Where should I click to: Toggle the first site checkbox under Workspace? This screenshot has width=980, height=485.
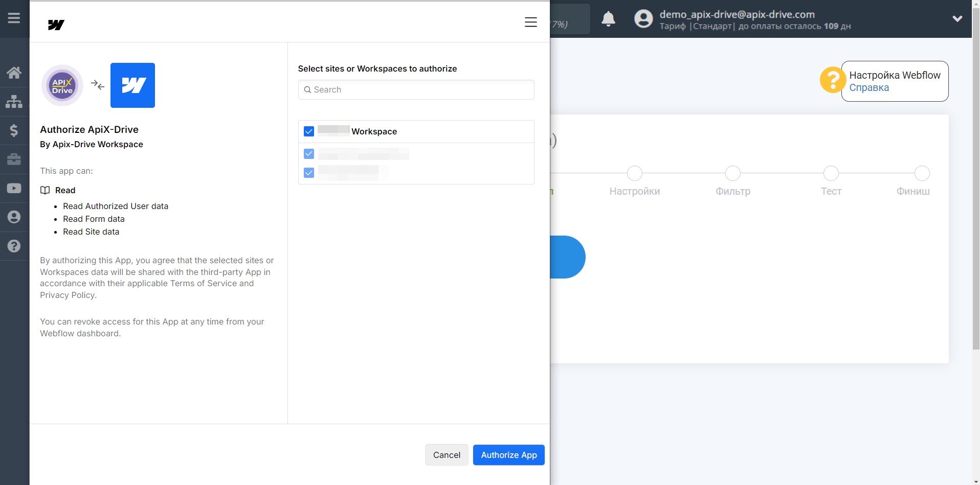pos(309,153)
